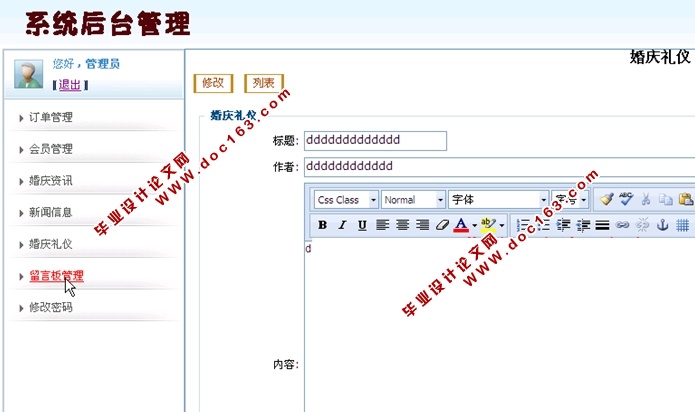Viewport: 695px width, 412px height.
Task: Click the 修改 button
Action: coord(213,83)
